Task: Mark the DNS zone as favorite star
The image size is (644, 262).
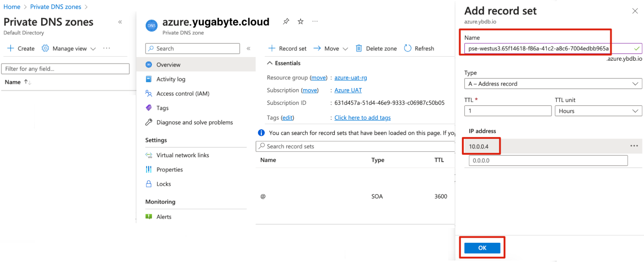Action: point(300,22)
